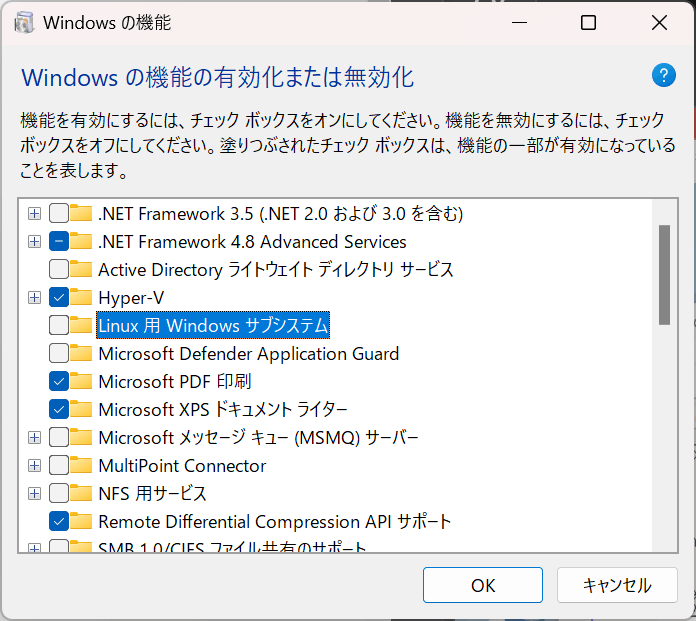Click the Microsoft PDF 印刷 folder icon
This screenshot has width=696, height=621.
(x=81, y=381)
